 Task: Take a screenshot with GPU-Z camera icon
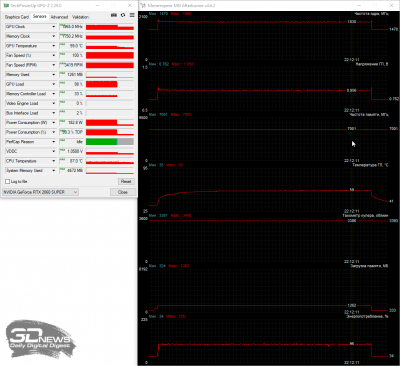(x=114, y=15)
